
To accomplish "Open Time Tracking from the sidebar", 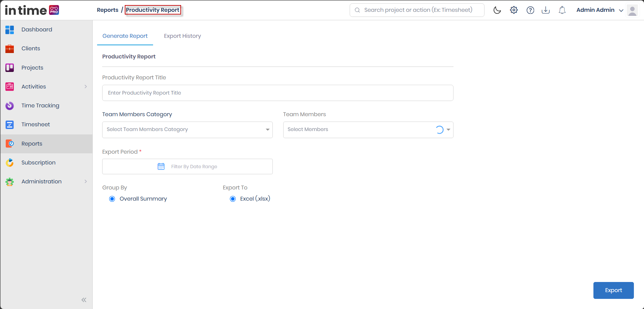I will pyautogui.click(x=47, y=106).
